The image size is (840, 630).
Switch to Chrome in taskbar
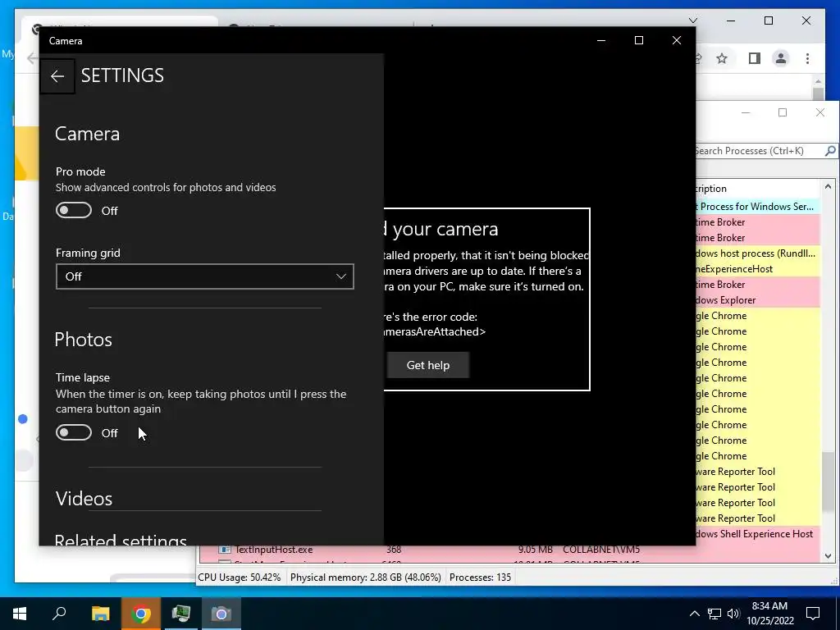pyautogui.click(x=141, y=614)
